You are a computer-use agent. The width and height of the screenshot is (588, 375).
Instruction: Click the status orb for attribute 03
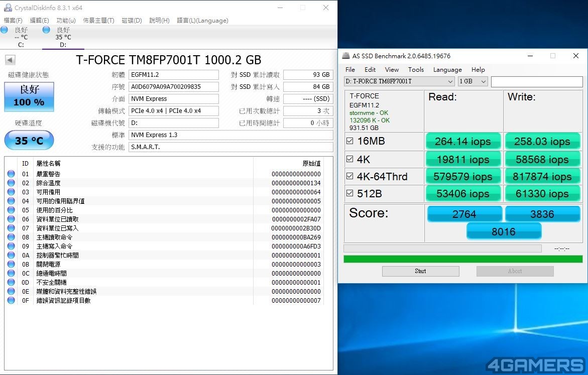pyautogui.click(x=11, y=192)
